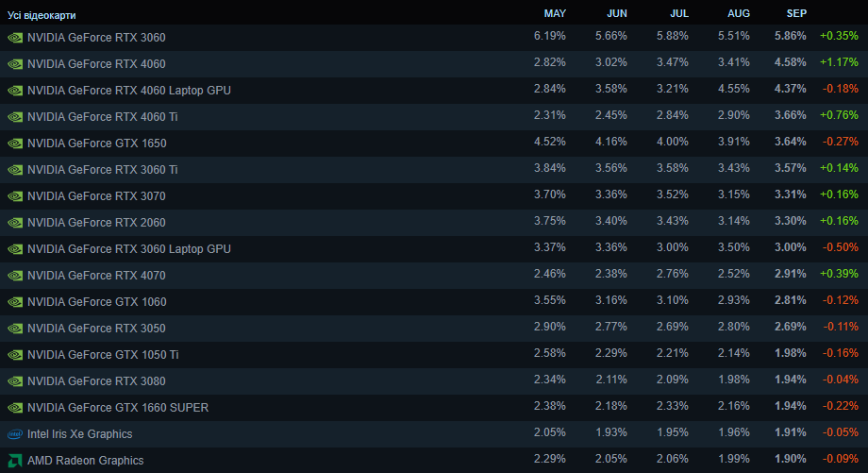Open NVIDIA GeForce RTX 4060 Laptop GPU row
The height and width of the screenshot is (473, 868).
click(x=129, y=91)
